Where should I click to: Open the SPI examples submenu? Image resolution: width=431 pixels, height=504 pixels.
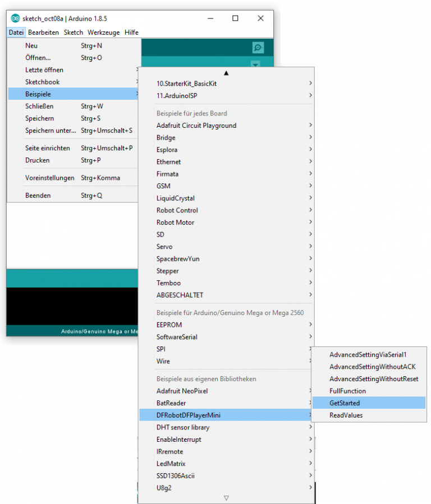point(225,349)
